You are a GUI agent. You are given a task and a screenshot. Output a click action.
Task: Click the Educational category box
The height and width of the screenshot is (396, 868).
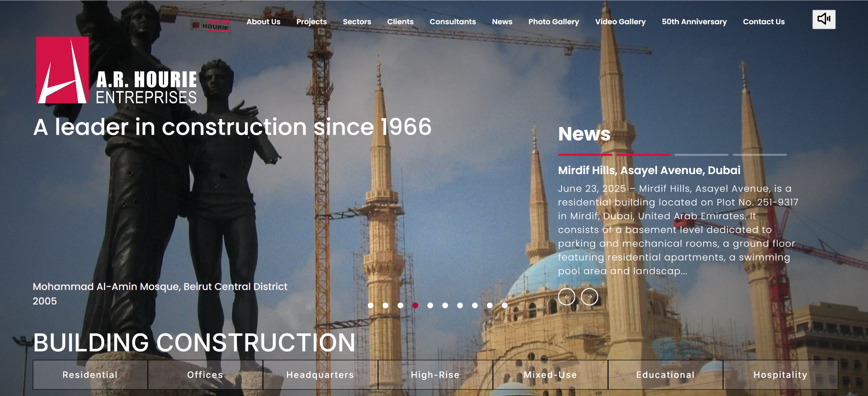point(665,375)
